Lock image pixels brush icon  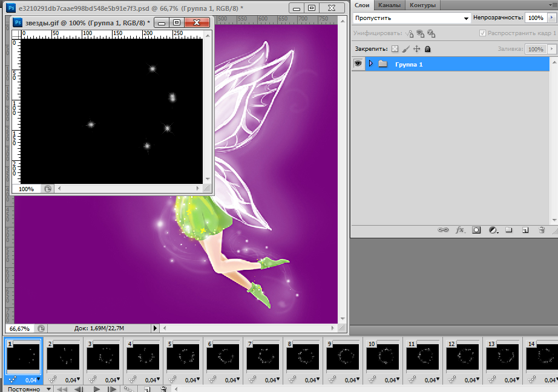[405, 49]
